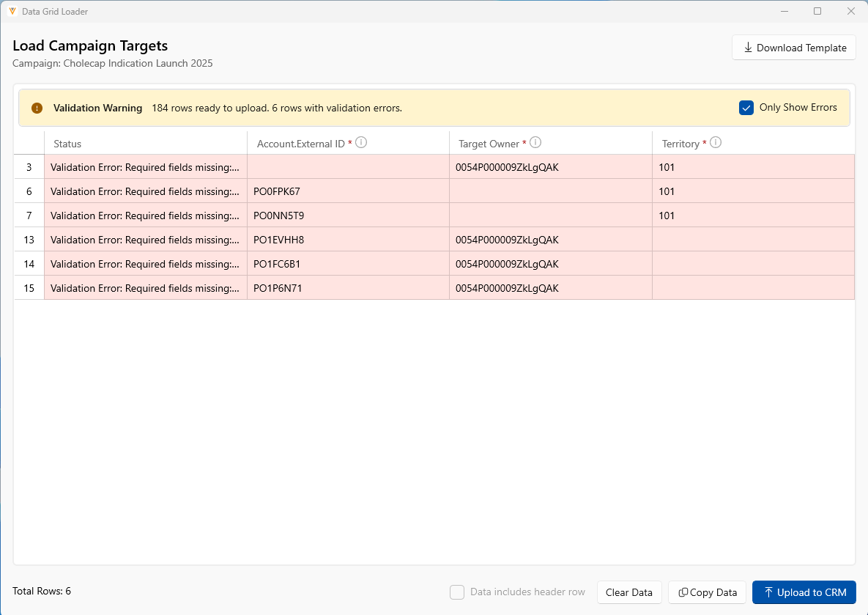Select the empty Territory cell in row 13
The height and width of the screenshot is (615, 868).
coord(753,240)
